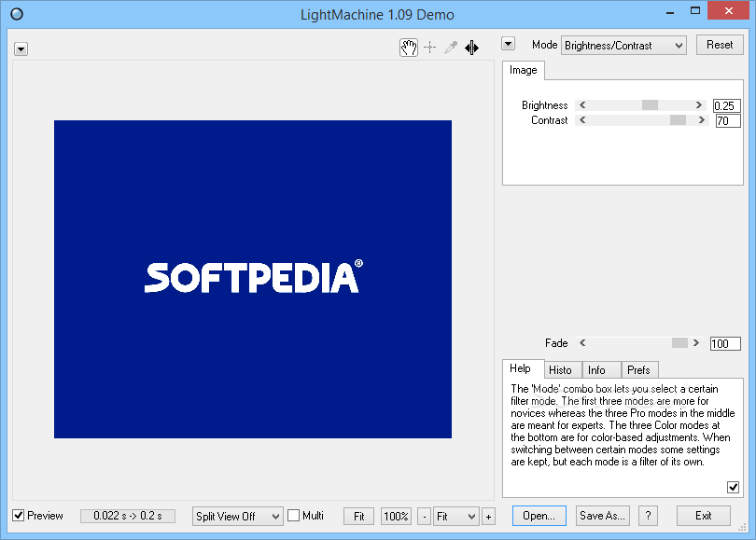The image size is (756, 540).
Task: Zoom in with the plus button
Action: click(x=488, y=517)
